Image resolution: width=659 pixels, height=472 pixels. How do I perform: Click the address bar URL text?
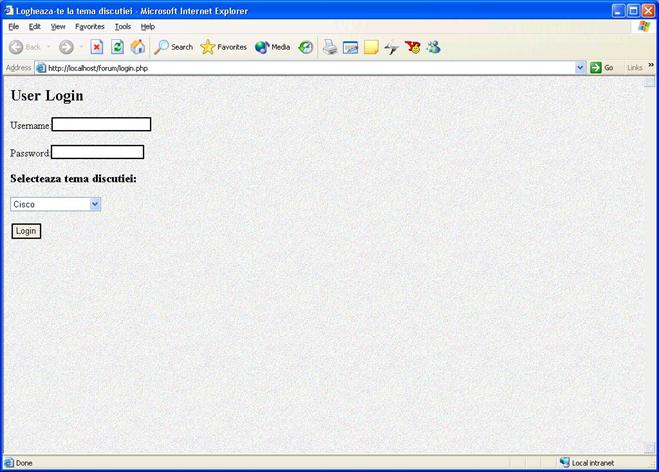coord(300,68)
